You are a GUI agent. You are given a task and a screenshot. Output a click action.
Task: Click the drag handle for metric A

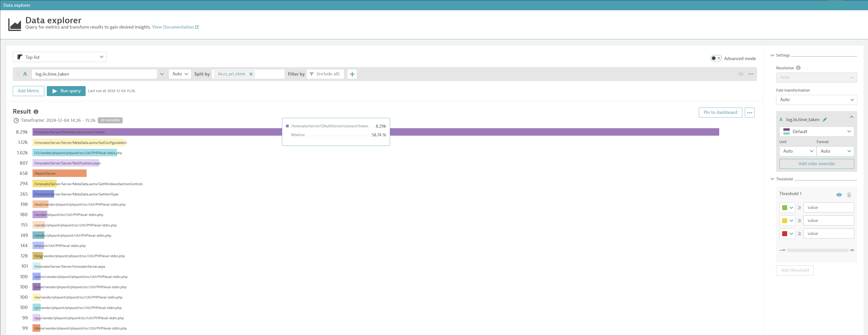point(18,74)
